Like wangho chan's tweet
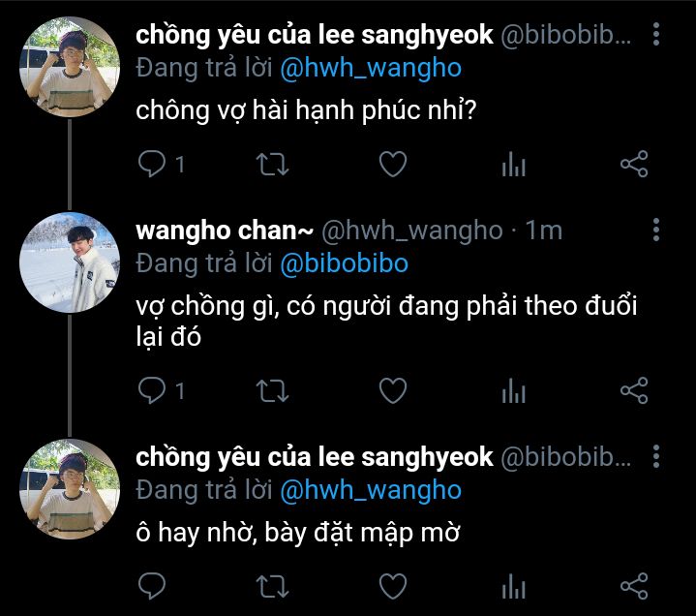The width and height of the screenshot is (696, 616). tap(393, 390)
